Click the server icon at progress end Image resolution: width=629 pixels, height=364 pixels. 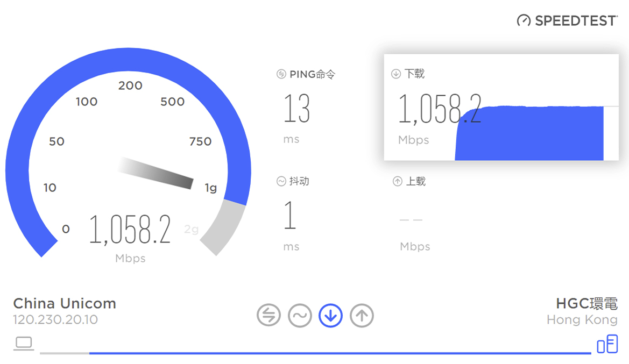pos(607,344)
